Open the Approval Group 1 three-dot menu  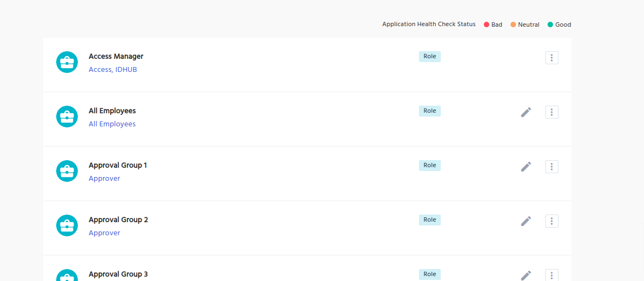[x=551, y=167]
